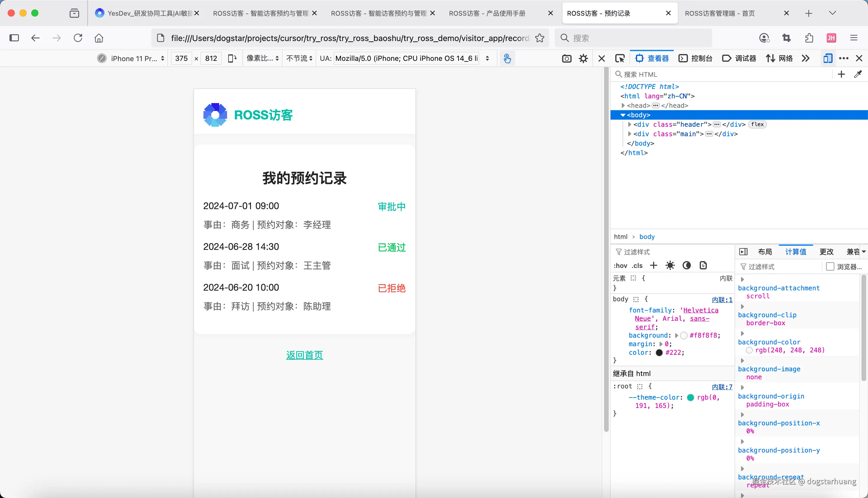Image resolution: width=868 pixels, height=498 pixels.
Task: Take a screenshot of the responsive viewport
Action: pos(567,58)
